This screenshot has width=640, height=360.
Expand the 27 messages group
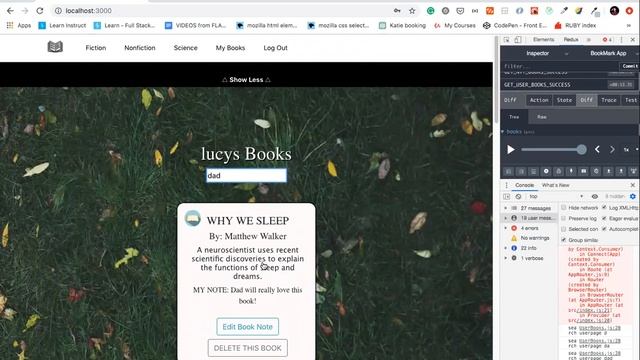506,208
